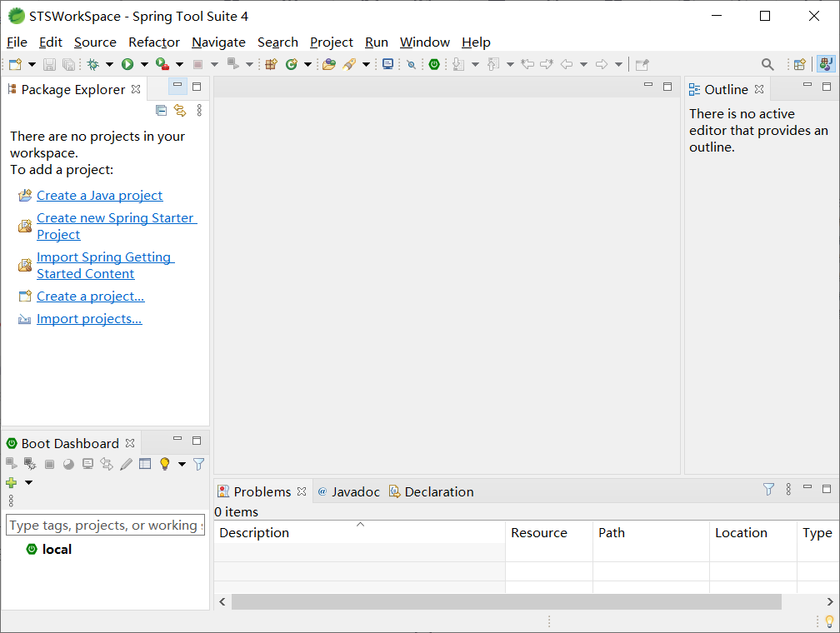840x633 pixels.
Task: Expand the Search flashlight dropdown arrow
Action: click(x=366, y=64)
